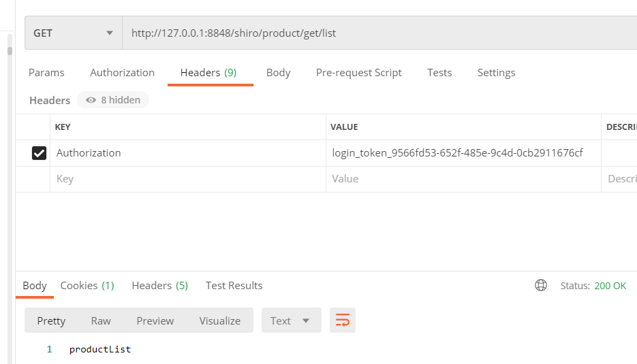Open the response Headers (5) tab
This screenshot has width=637, height=364.
tap(159, 286)
